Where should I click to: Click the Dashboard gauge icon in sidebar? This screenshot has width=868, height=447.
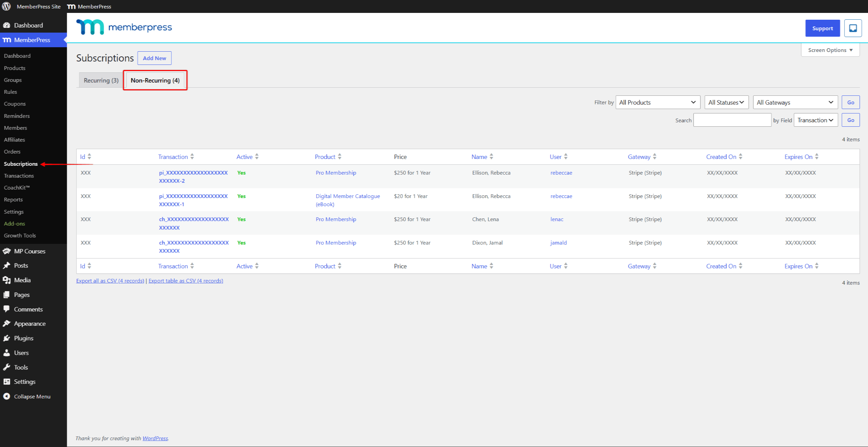coord(6,25)
